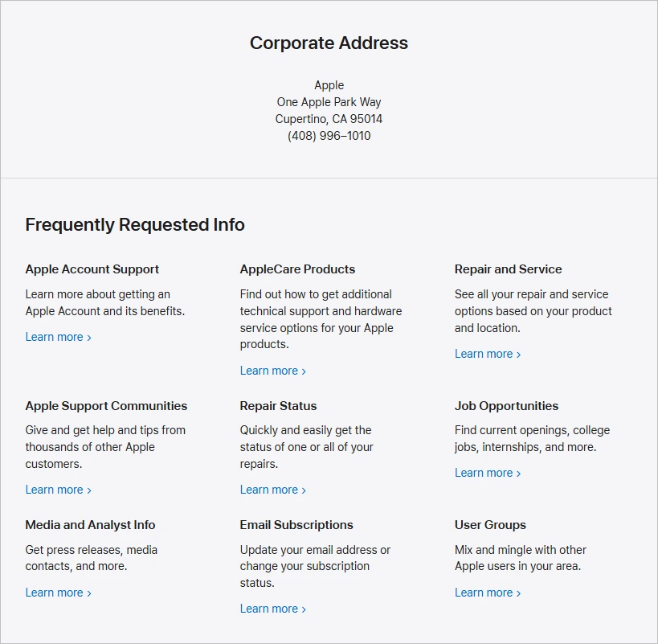Open Learn more under Job Opportunities
Screen dimensions: 658x644
[488, 473]
